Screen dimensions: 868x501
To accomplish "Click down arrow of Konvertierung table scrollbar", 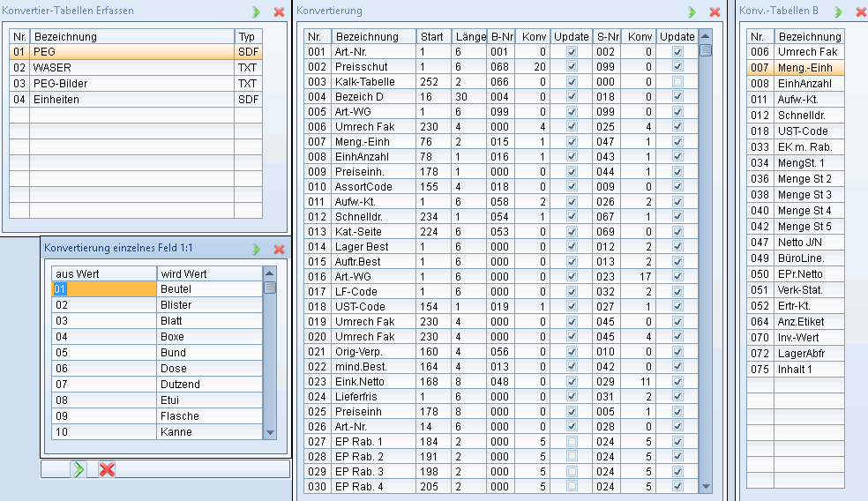I will (x=706, y=486).
